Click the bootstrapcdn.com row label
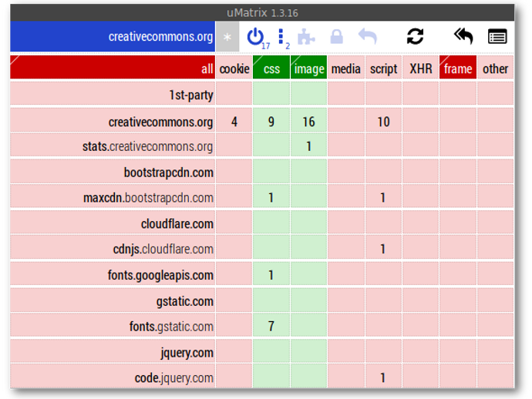532x399 pixels. point(113,171)
